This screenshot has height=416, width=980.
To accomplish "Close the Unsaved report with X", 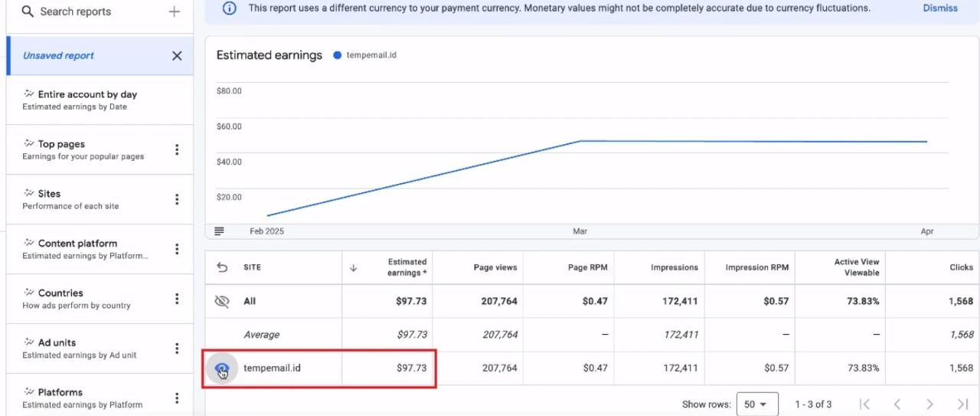I will (177, 56).
